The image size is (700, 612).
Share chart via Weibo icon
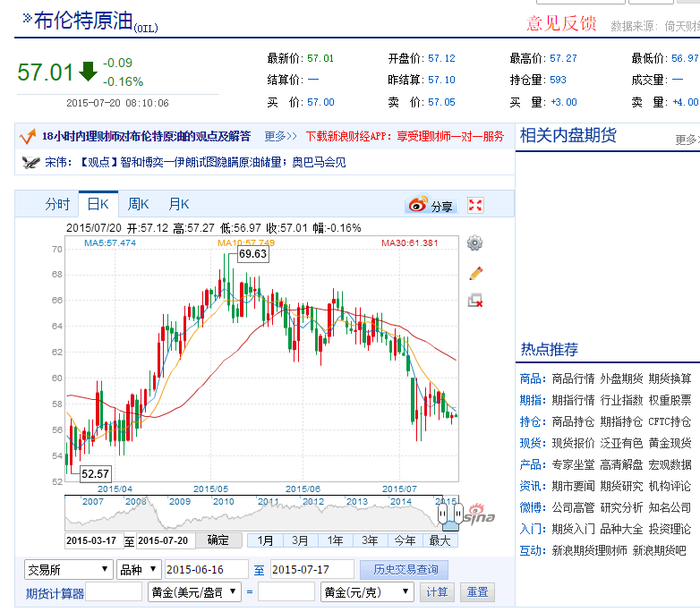point(431,205)
